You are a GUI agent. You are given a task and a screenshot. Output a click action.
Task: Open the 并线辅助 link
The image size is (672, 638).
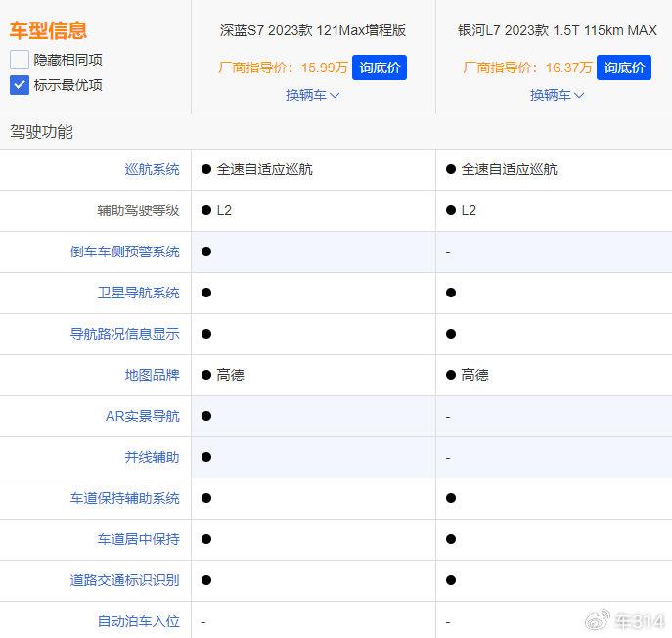153,457
